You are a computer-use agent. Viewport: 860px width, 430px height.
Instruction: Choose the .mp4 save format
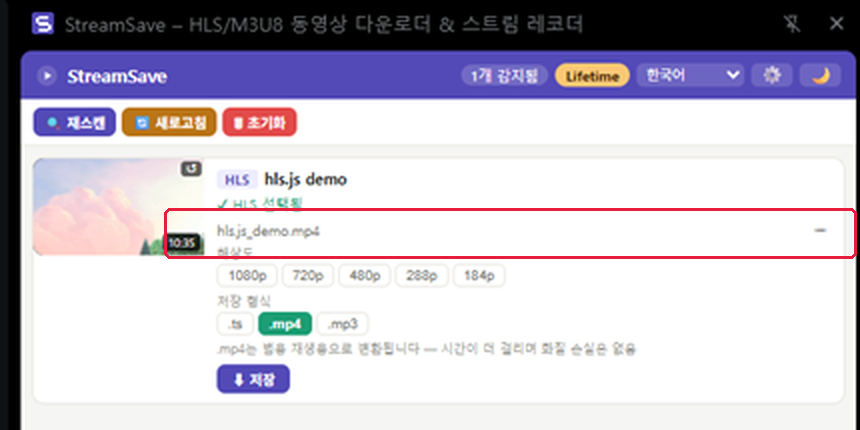pyautogui.click(x=285, y=324)
